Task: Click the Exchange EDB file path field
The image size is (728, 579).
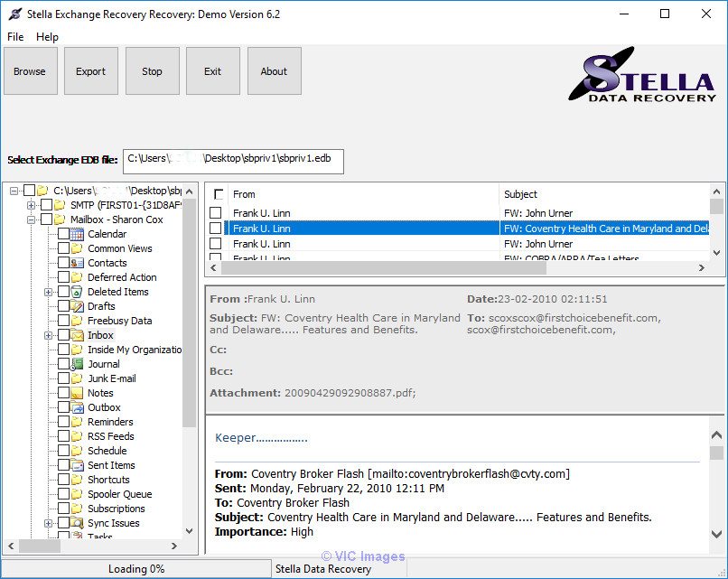Action: [233, 161]
